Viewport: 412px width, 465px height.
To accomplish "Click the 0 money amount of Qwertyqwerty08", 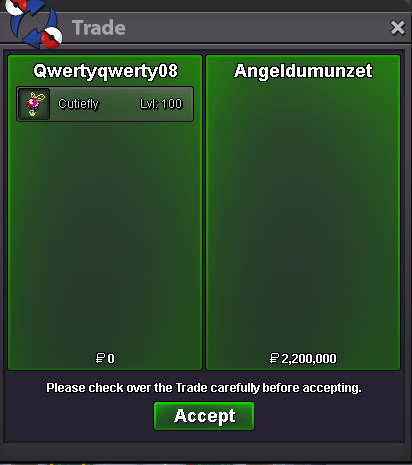I will click(x=111, y=359).
